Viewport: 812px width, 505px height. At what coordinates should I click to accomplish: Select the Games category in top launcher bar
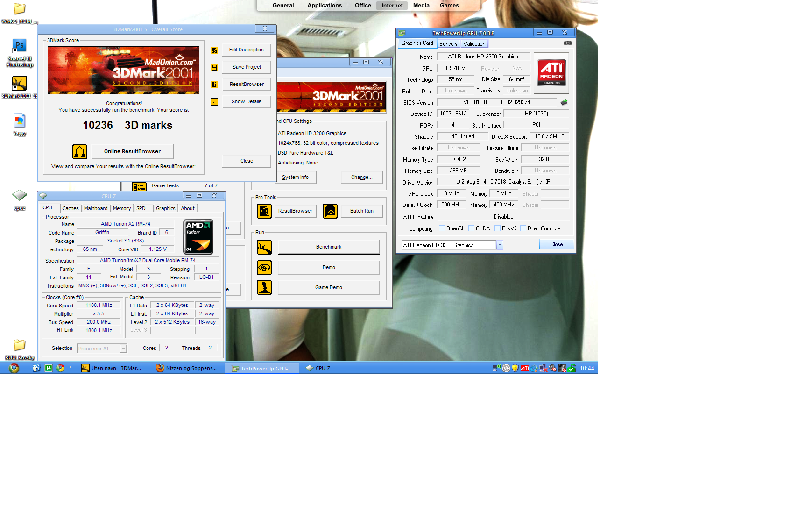[x=449, y=6]
